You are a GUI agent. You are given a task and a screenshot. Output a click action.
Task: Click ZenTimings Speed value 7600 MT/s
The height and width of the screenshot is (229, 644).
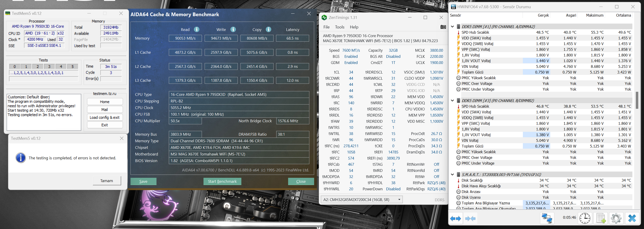[351, 50]
